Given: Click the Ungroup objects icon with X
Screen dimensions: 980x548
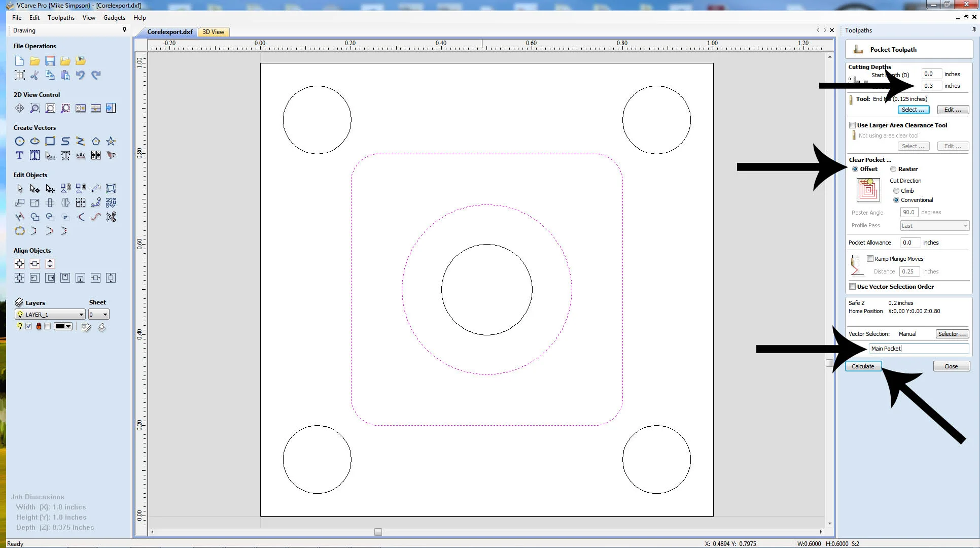Looking at the screenshot, I should pos(80,188).
